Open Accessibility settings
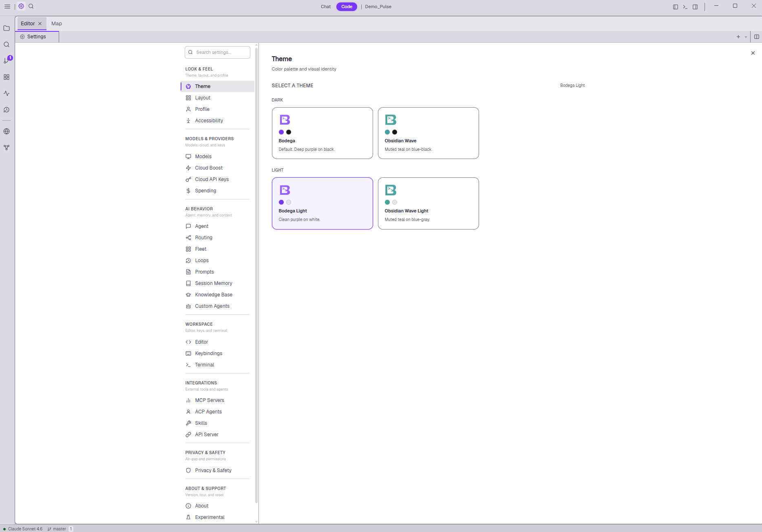This screenshot has height=532, width=762. [217, 121]
